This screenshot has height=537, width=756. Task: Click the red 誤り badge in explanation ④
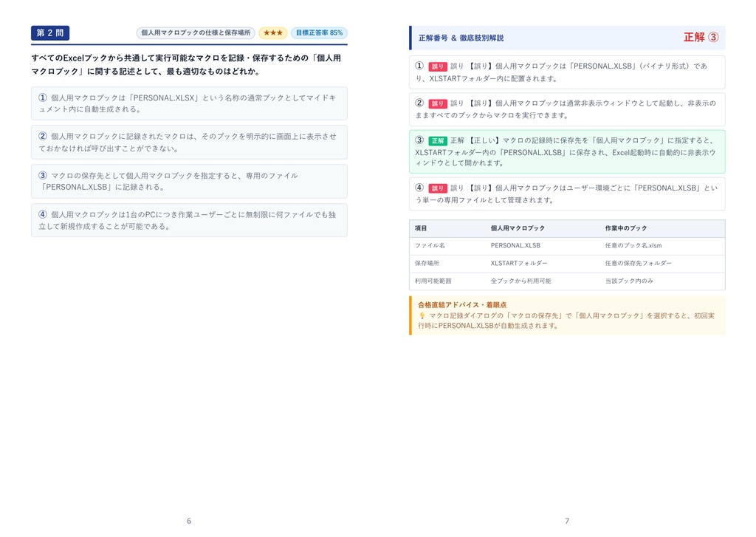click(437, 188)
